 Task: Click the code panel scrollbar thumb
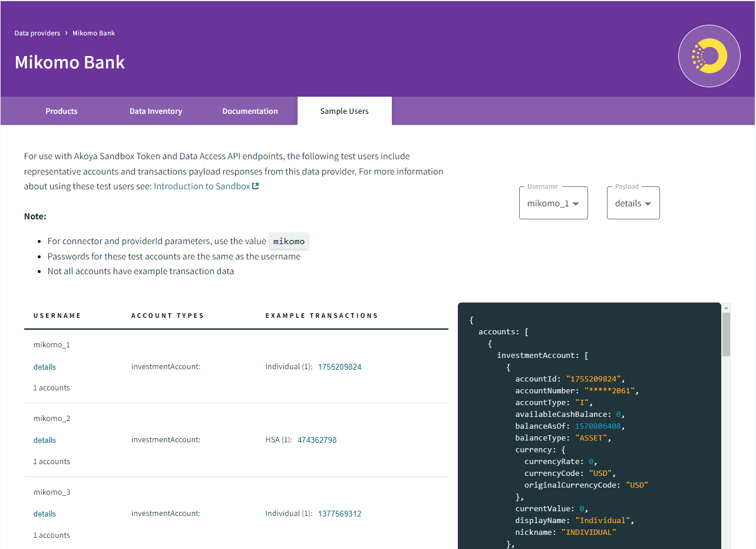click(x=726, y=334)
